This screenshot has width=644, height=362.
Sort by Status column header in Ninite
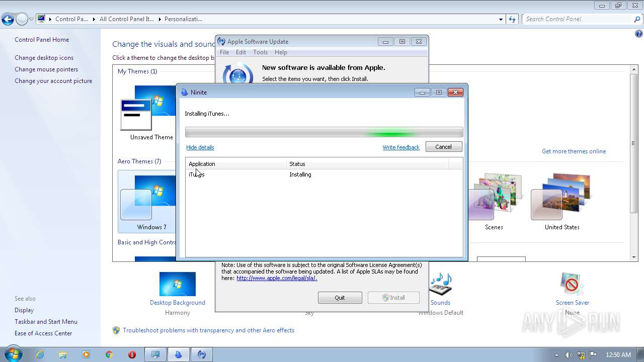click(x=368, y=164)
